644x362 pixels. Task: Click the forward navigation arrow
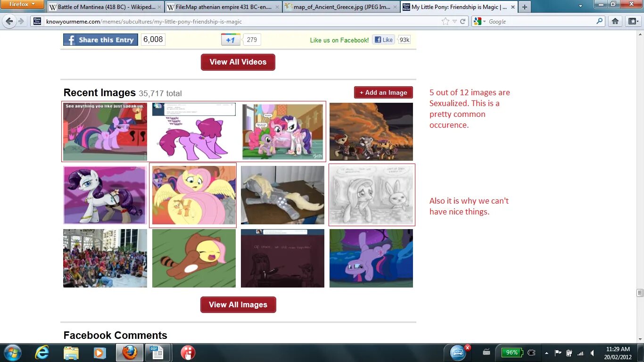pyautogui.click(x=21, y=21)
